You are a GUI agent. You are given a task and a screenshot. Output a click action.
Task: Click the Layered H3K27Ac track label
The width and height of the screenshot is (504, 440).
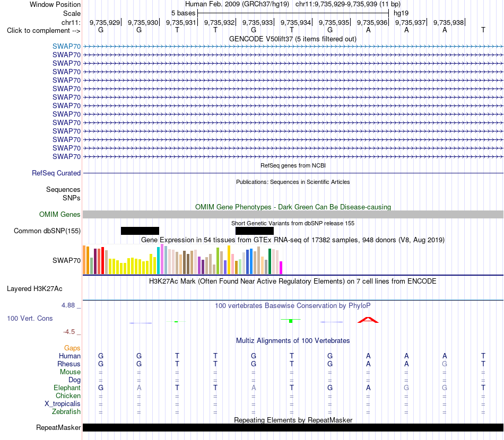click(34, 289)
